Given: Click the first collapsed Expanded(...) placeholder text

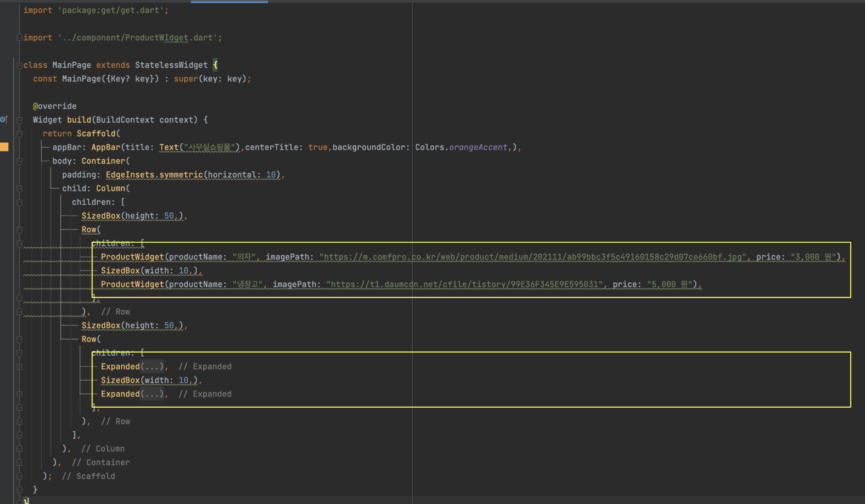Looking at the screenshot, I should (152, 366).
